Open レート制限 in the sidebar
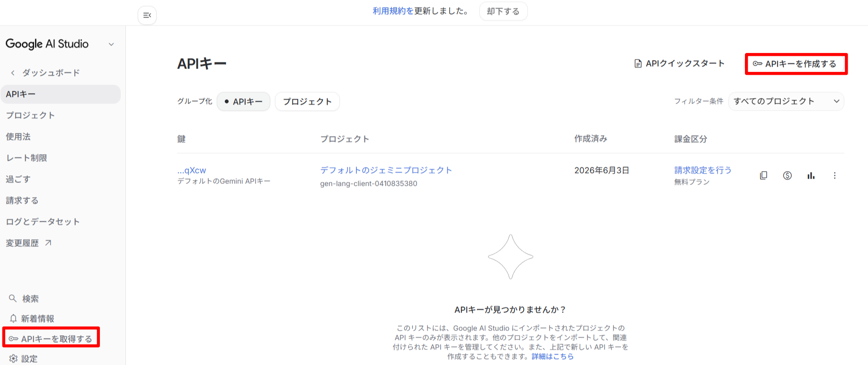 (27, 158)
